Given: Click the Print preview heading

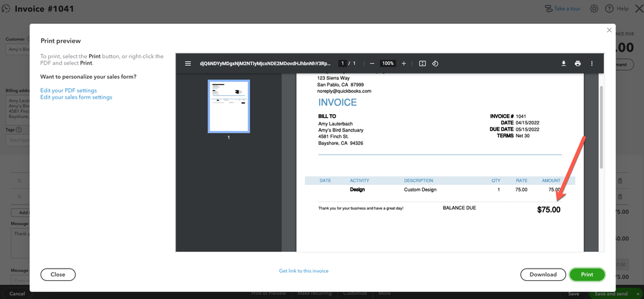Looking at the screenshot, I should click(61, 41).
